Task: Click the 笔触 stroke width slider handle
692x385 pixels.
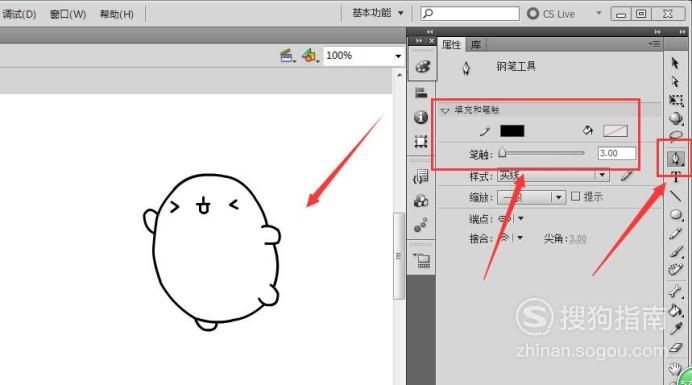Action: [502, 153]
